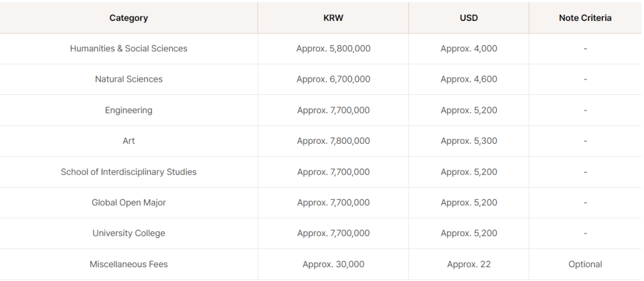Image resolution: width=644 pixels, height=281 pixels.
Task: Click the Approx. 4,000 USD value
Action: pos(469,48)
